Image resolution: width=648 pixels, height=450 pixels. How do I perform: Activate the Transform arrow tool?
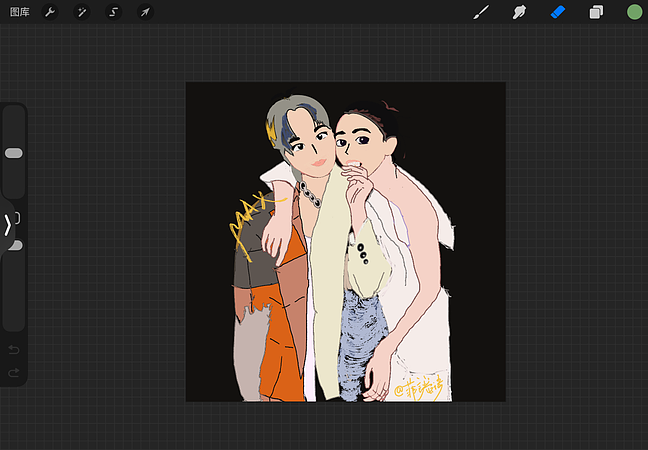(x=145, y=12)
